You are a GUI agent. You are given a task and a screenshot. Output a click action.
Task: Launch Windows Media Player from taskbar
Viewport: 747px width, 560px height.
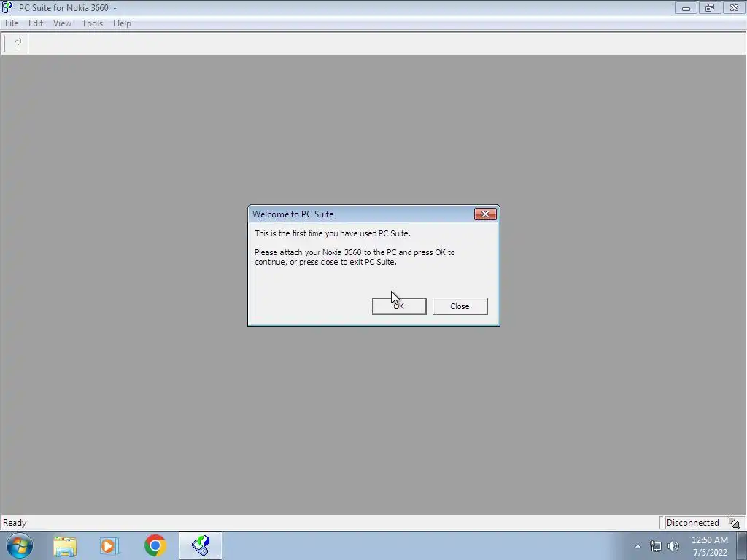(109, 546)
